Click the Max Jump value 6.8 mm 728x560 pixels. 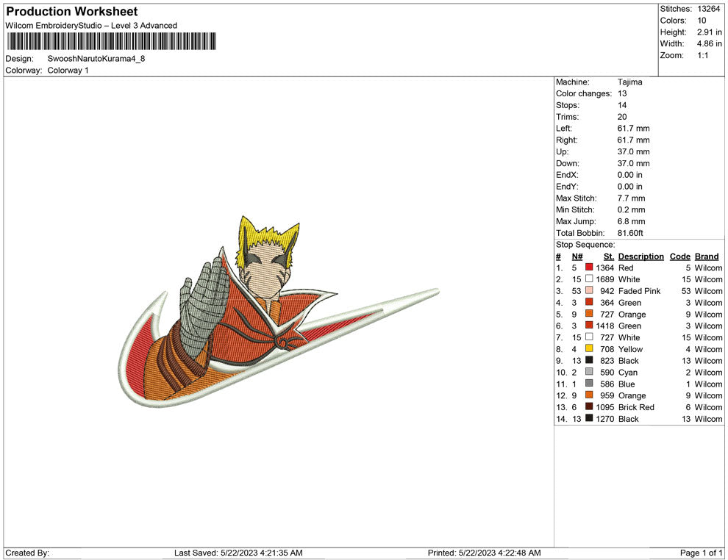(x=631, y=221)
